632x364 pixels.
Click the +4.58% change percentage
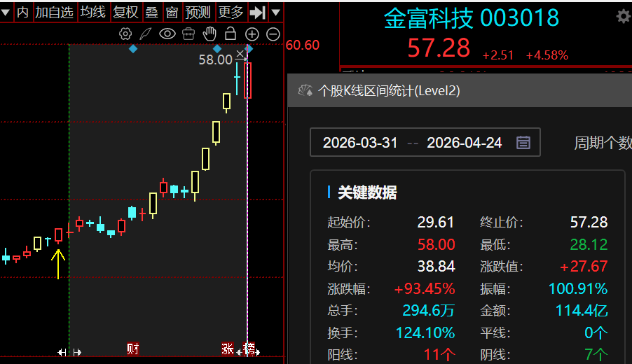pyautogui.click(x=547, y=55)
